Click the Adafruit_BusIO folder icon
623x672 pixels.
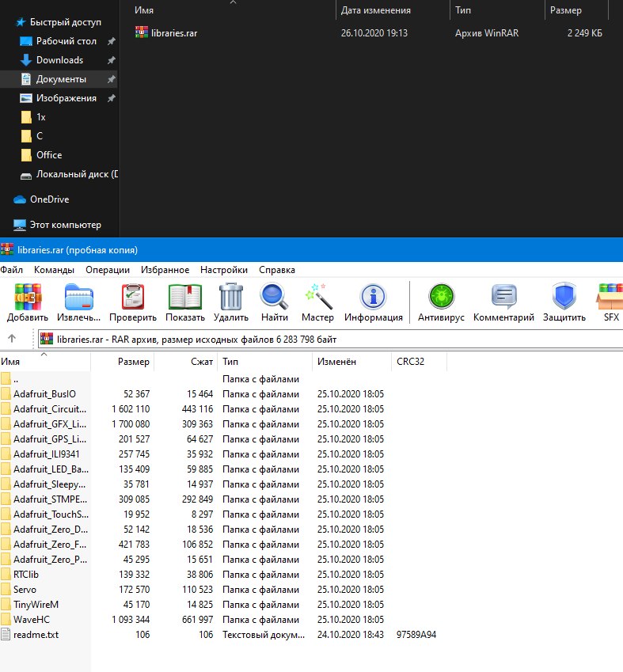click(6, 394)
